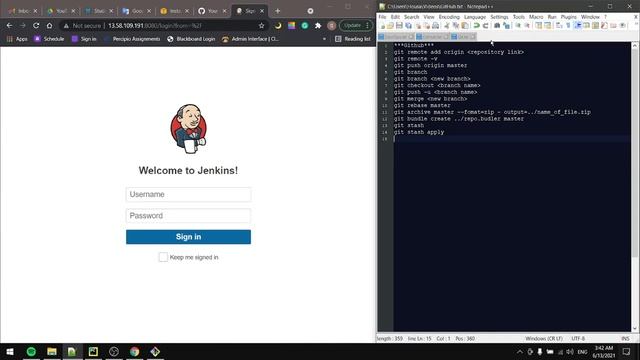Bookmark this page with the star icon
The height and width of the screenshot is (360, 640).
[262, 25]
